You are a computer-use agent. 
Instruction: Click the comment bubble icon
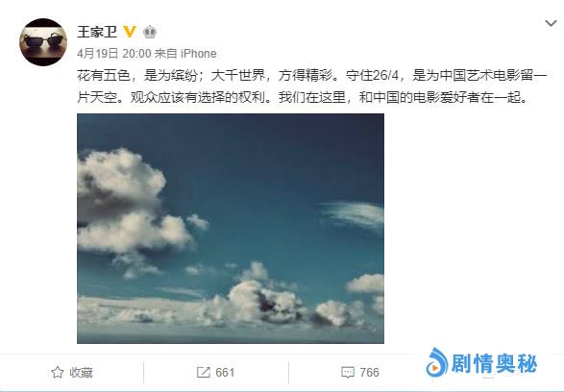pos(348,373)
